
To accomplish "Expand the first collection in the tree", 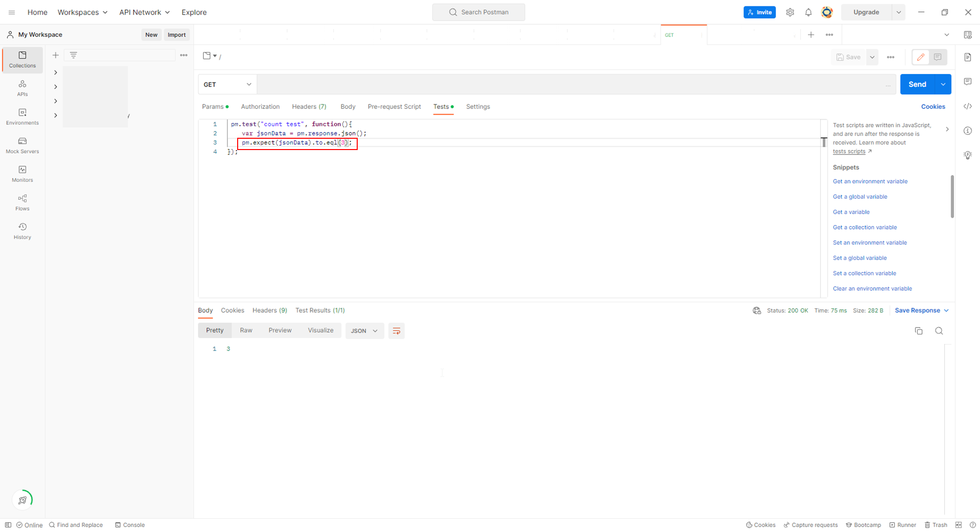I will coord(55,73).
